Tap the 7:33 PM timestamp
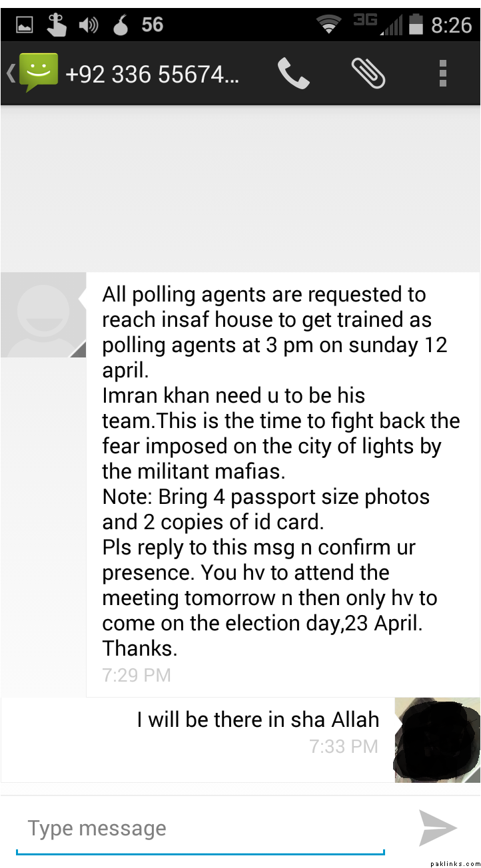The image size is (481, 868). 344,746
